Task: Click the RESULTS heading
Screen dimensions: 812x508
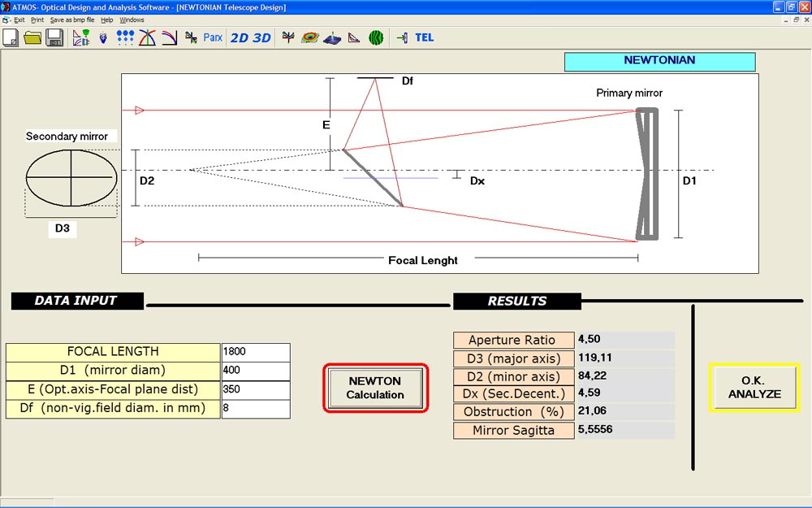Action: tap(516, 302)
